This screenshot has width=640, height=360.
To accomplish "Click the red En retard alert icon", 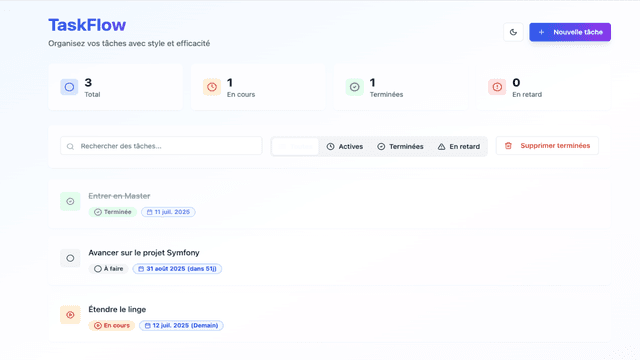I will click(x=497, y=87).
